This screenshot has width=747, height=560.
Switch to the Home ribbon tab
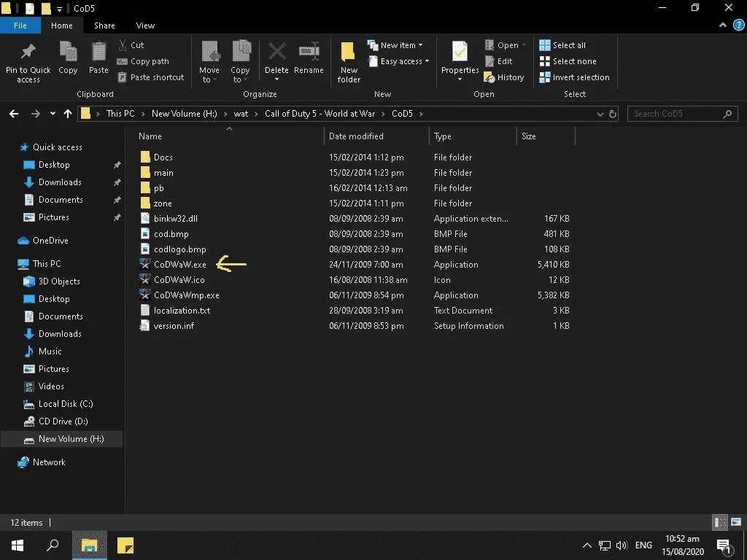point(62,26)
